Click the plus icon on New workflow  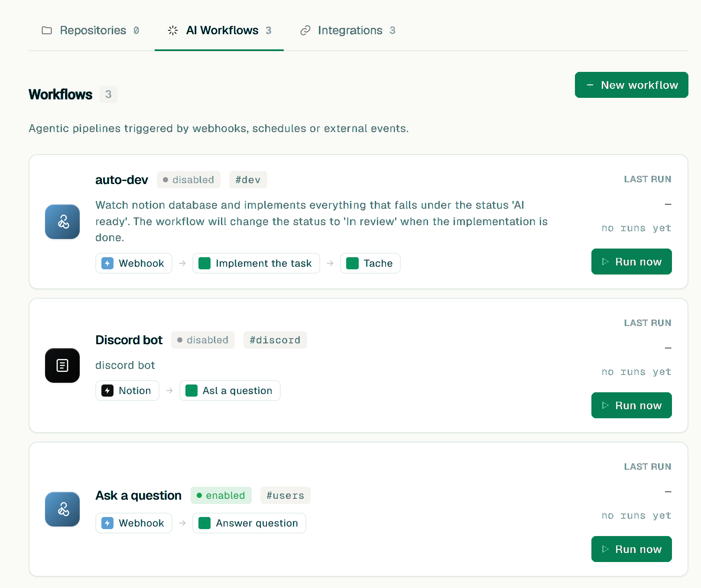point(590,85)
